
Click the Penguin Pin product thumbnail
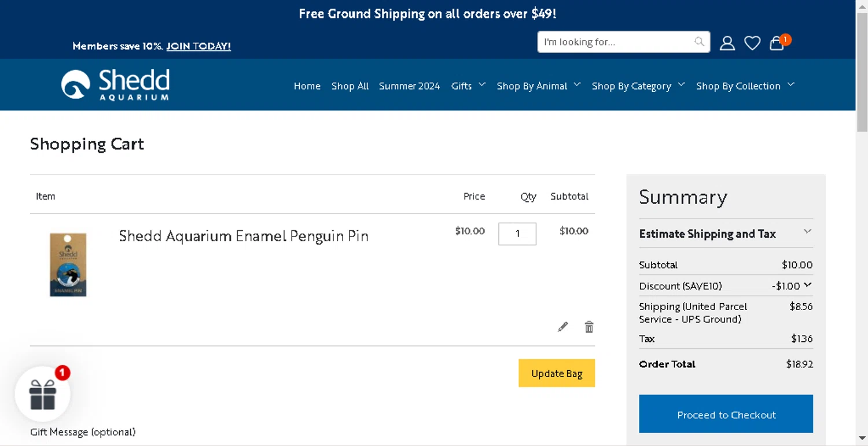[x=68, y=265]
